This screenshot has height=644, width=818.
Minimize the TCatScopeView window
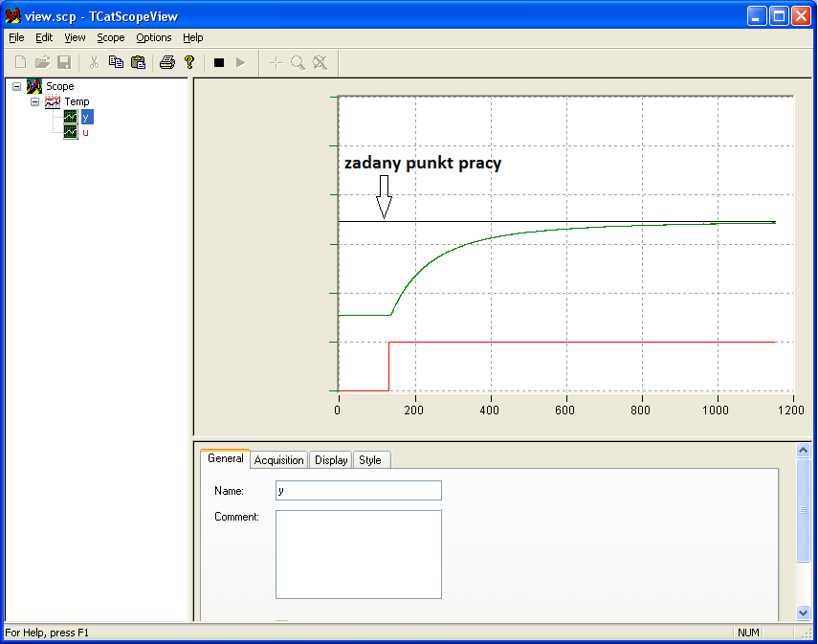pos(756,16)
